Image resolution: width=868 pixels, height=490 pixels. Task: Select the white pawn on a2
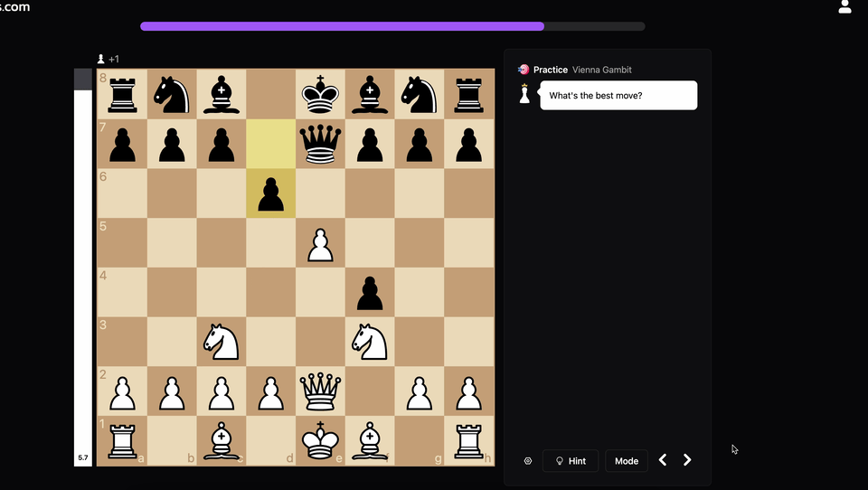122,391
